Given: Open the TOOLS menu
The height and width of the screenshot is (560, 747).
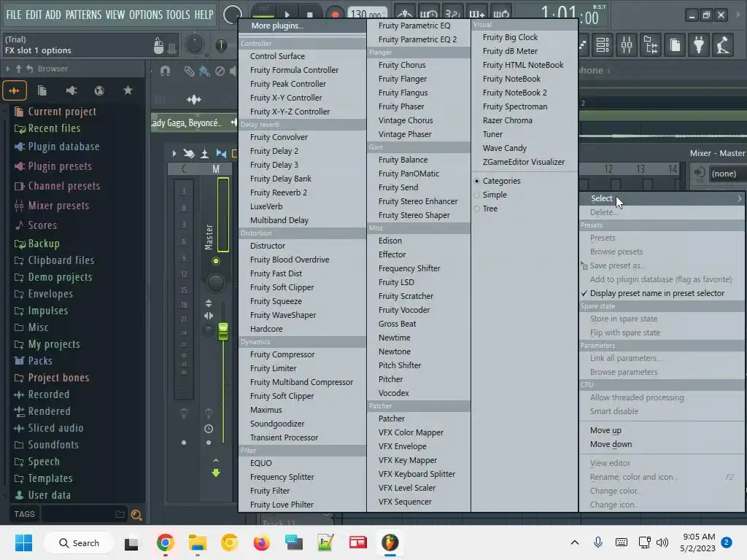Looking at the screenshot, I should [178, 15].
